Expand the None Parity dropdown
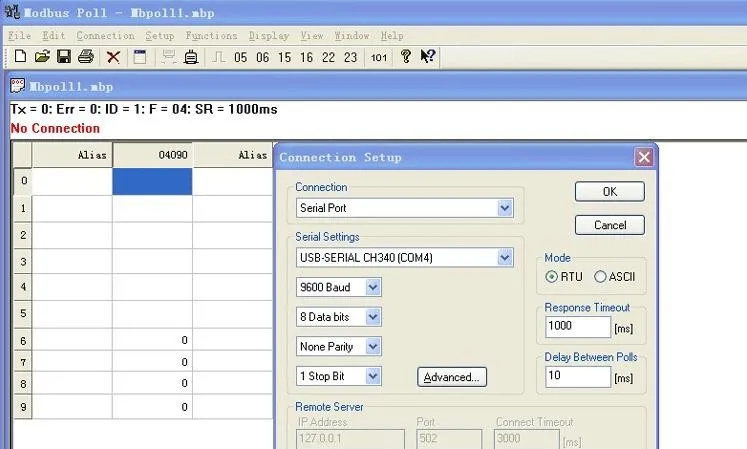 373,347
